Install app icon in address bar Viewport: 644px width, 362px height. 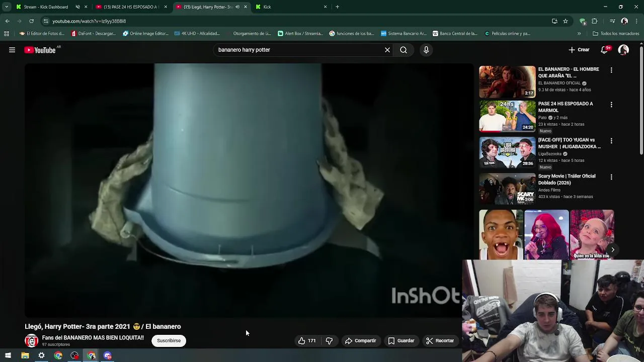point(554,21)
